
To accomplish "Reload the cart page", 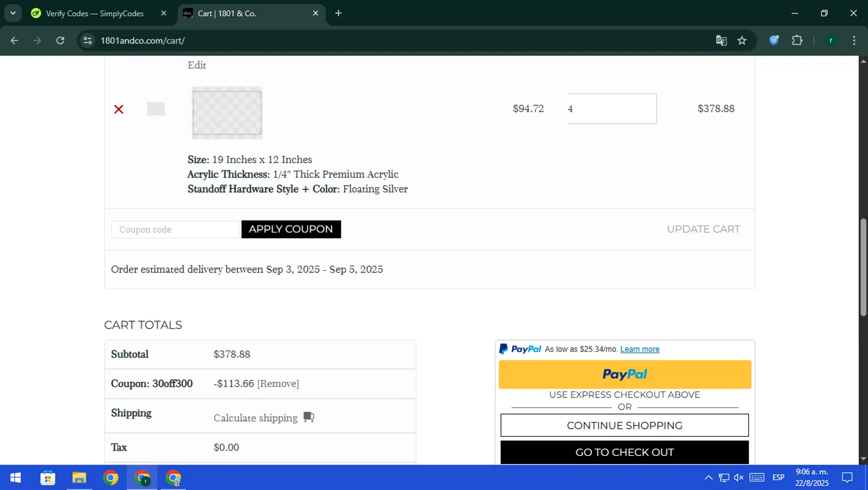I will (x=60, y=40).
